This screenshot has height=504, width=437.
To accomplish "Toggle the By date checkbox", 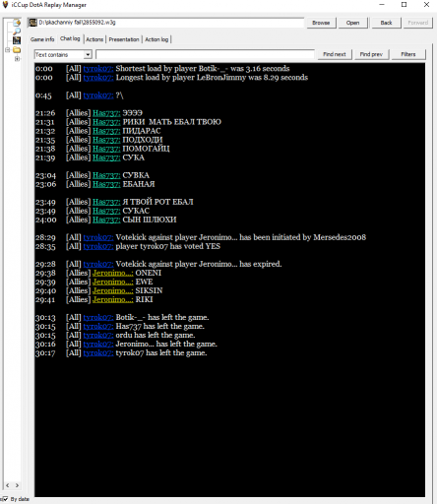I will coord(5,499).
